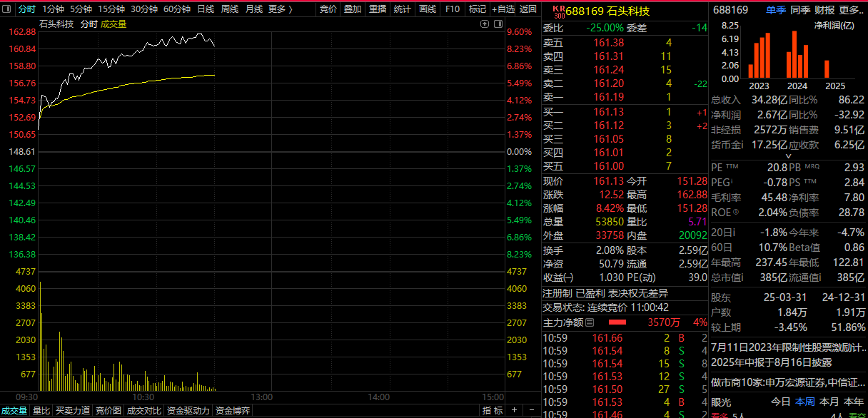Open the 2025年中报于8月16日披露 notice
Screen dimensions: 868x418
(772, 362)
